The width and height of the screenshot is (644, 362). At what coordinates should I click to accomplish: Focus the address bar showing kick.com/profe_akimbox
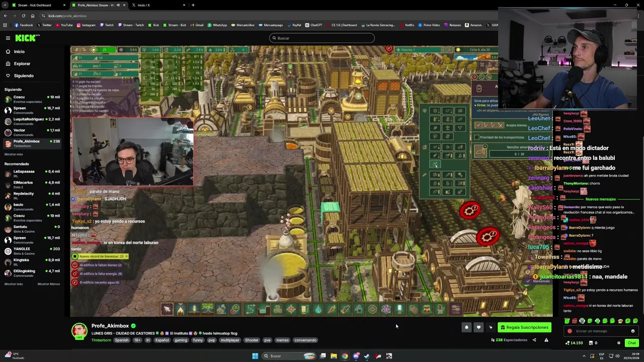267,16
